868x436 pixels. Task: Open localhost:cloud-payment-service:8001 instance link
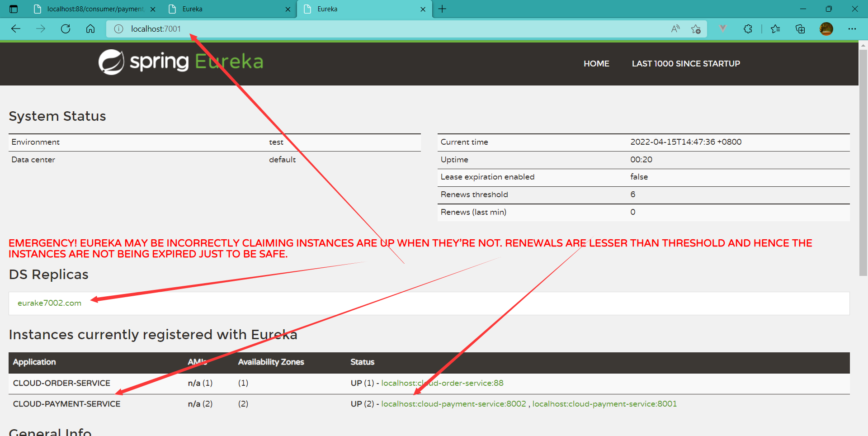pyautogui.click(x=604, y=404)
